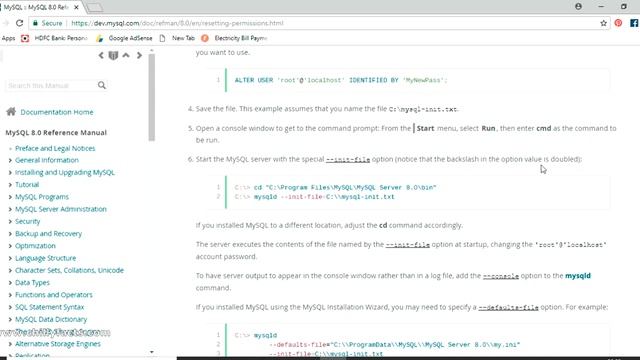
Task: Open manual table of contents book icon
Action: [113, 55]
